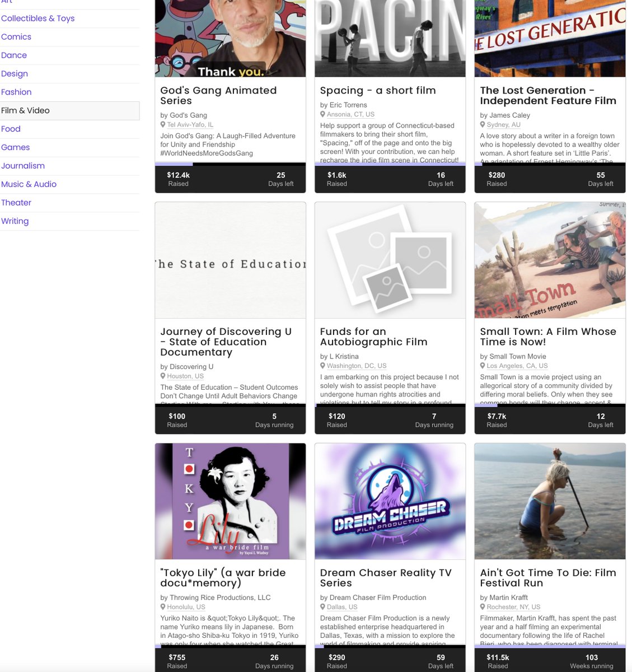Go to the Fashion category

point(16,92)
